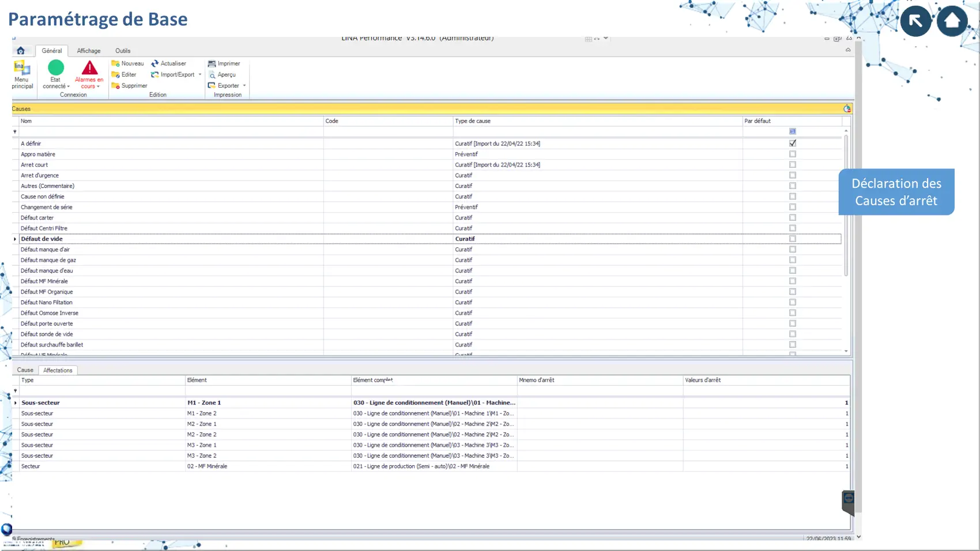Open the Alarmes en cours warning icon
The image size is (980, 551).
pyautogui.click(x=89, y=69)
